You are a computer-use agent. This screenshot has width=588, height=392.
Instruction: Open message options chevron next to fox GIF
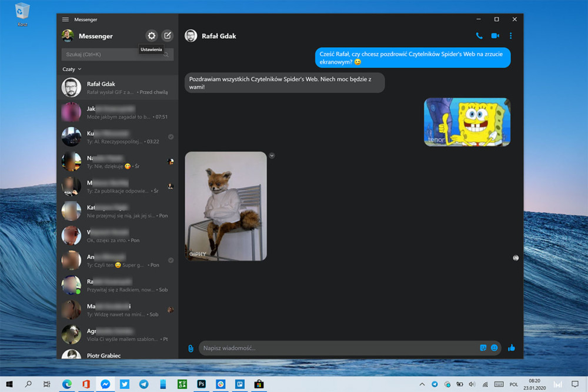(x=272, y=156)
